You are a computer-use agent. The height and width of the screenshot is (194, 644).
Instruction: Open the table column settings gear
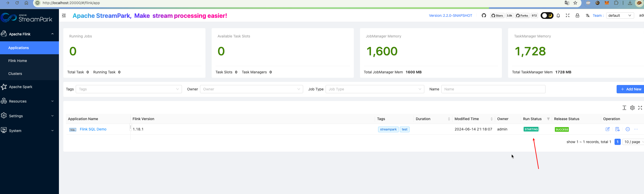[632, 108]
